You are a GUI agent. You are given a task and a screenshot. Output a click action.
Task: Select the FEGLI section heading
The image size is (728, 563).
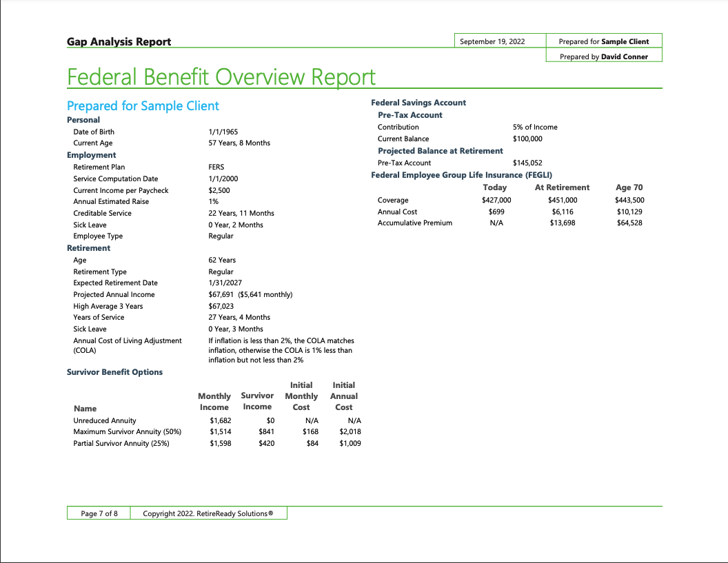461,175
